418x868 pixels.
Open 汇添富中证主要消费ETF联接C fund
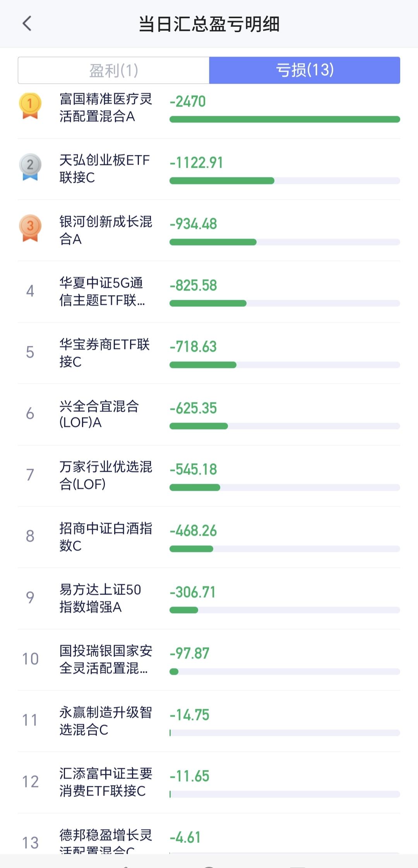coord(105,782)
